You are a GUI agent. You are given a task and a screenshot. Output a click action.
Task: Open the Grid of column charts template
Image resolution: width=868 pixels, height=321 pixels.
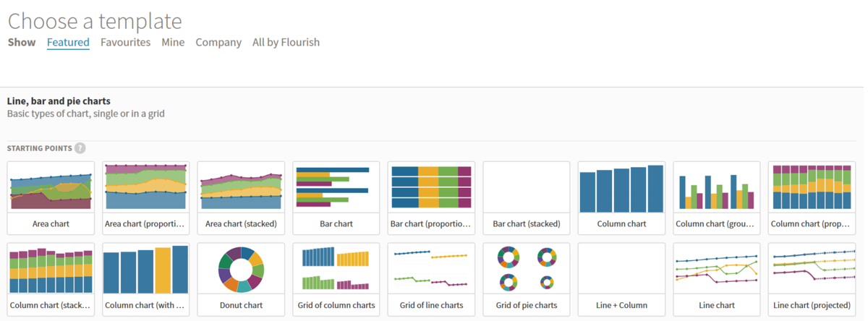(336, 279)
